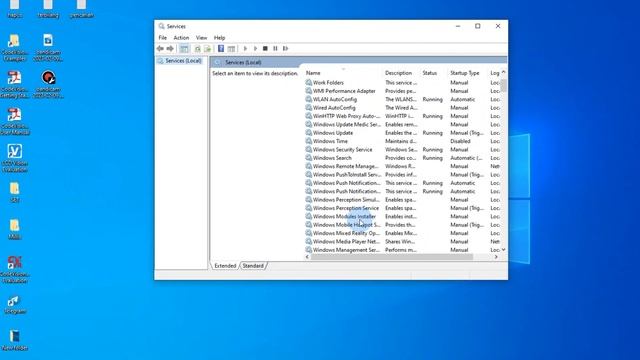640x360 pixels.
Task: Toggle the Show/Hide Action Pane toolbar icon
Action: 231,49
